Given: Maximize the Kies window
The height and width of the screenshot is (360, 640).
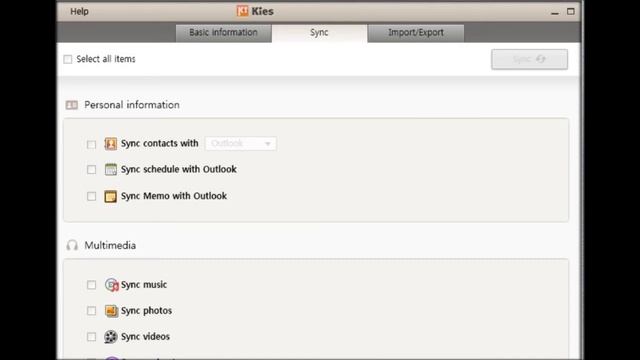Looking at the screenshot, I should (x=571, y=11).
